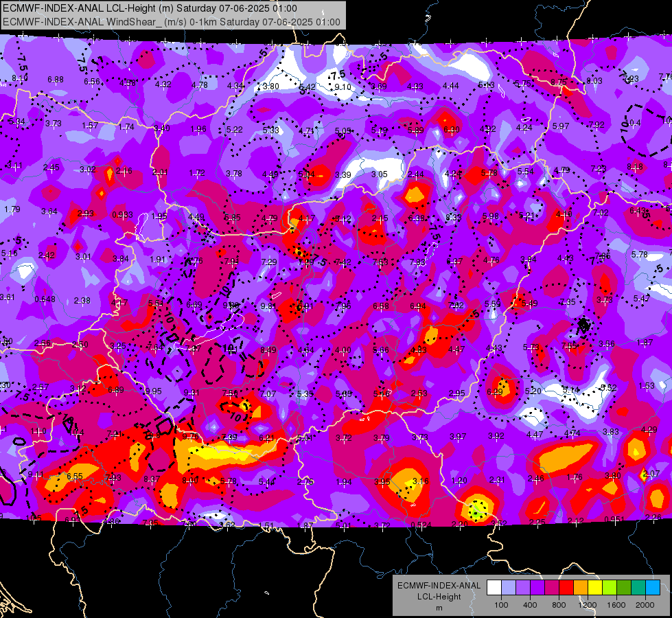672x618 pixels.
Task: Click the wind shear value 8.18
Action: pyautogui.click(x=635, y=166)
